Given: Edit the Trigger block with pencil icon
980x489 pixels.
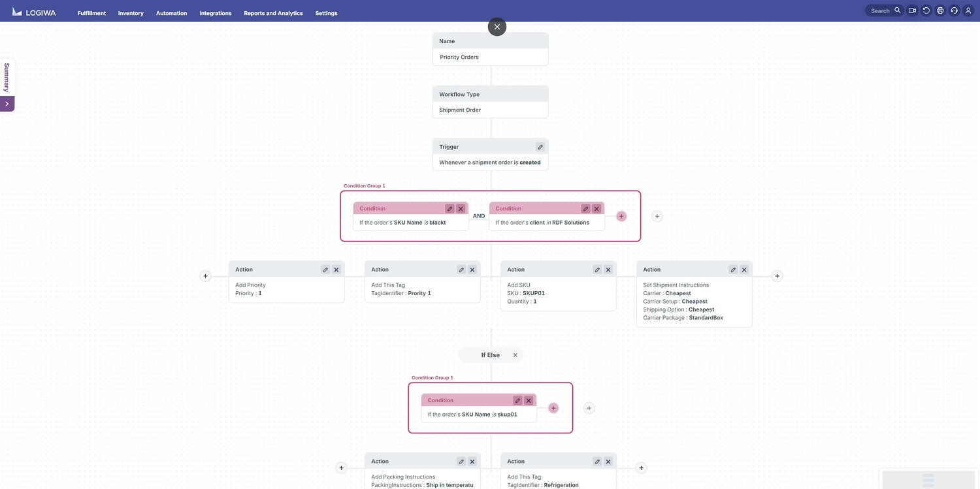Looking at the screenshot, I should pyautogui.click(x=540, y=147).
